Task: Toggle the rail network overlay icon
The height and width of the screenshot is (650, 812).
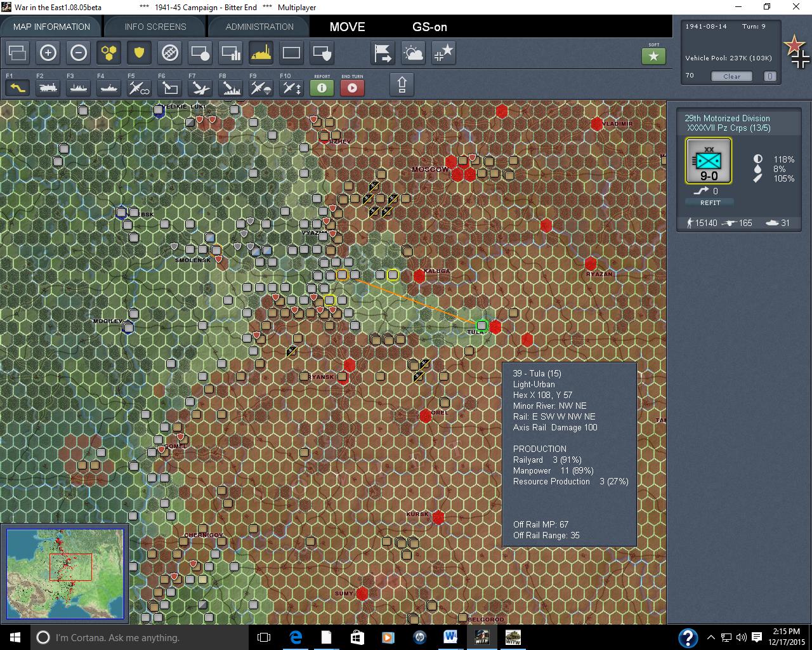Action: [x=170, y=53]
